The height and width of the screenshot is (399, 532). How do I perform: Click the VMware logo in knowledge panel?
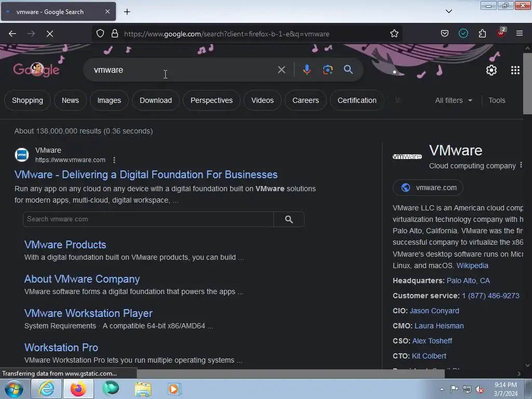click(407, 156)
